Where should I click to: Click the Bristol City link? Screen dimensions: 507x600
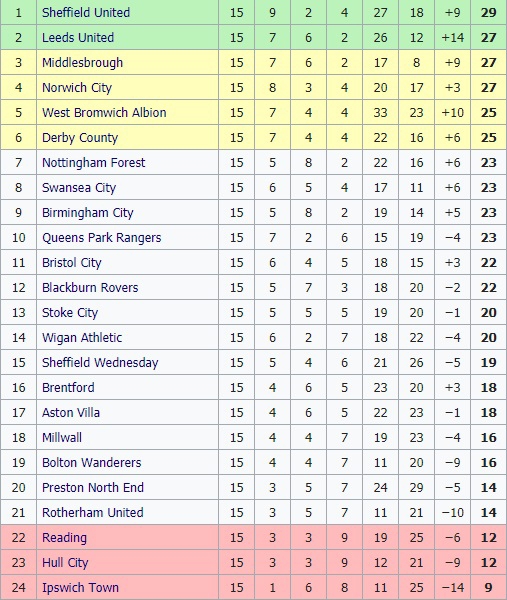point(72,262)
